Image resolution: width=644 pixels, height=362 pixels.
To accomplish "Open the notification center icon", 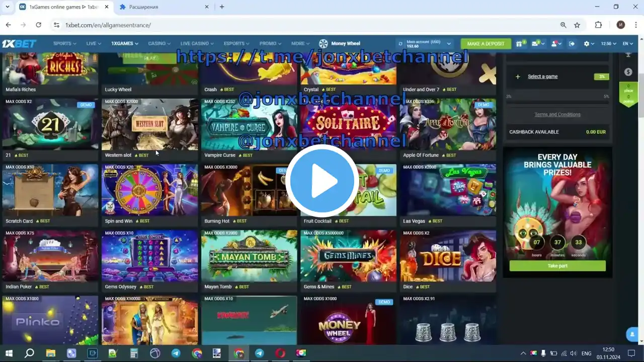I will pos(631,353).
